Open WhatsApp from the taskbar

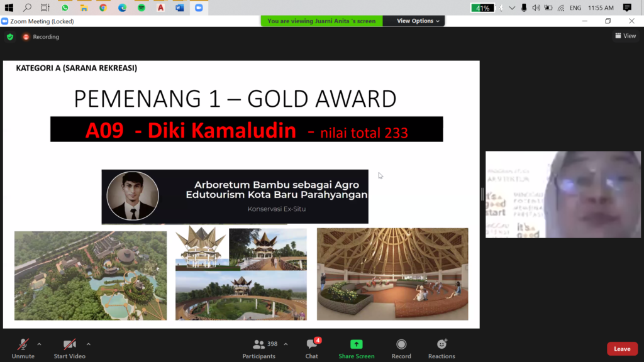click(x=65, y=8)
